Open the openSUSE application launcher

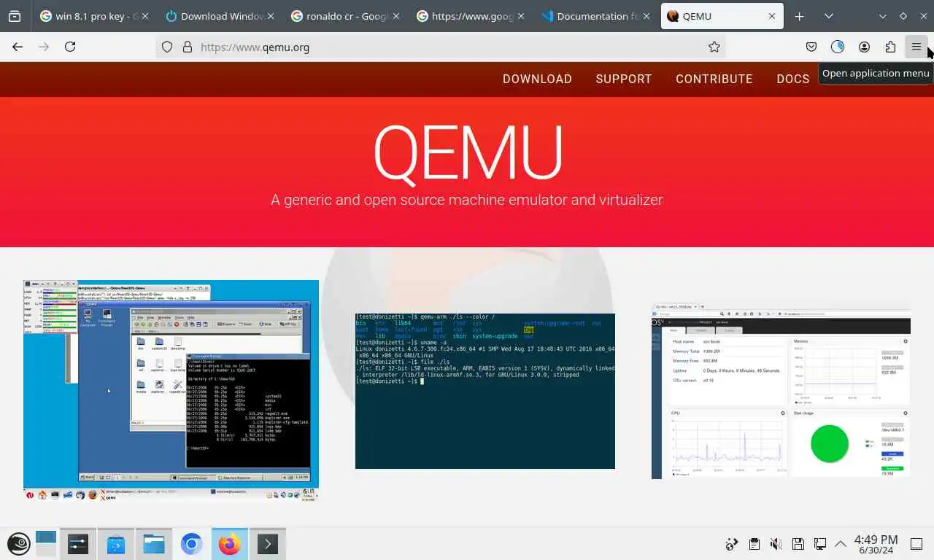click(18, 543)
